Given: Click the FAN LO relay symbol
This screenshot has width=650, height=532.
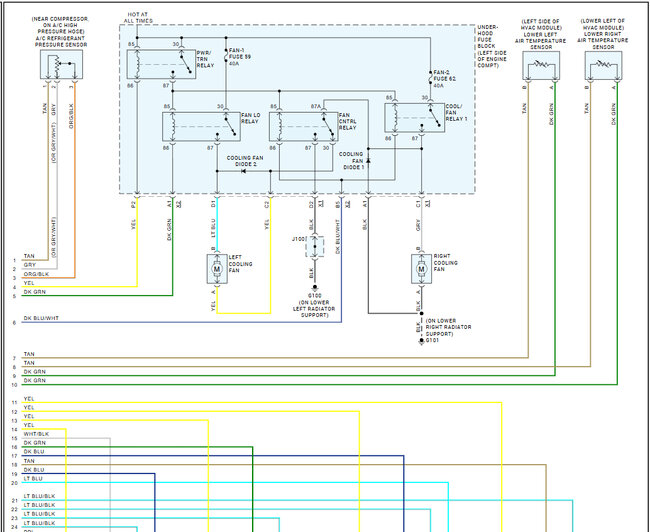Looking at the screenshot, I should (x=201, y=126).
